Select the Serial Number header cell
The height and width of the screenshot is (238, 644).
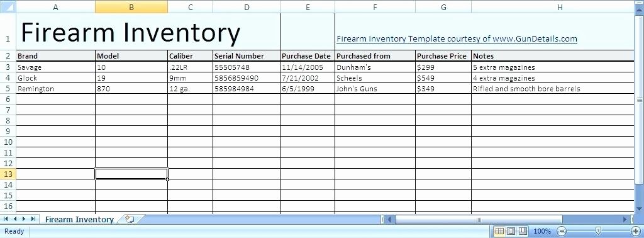(247, 56)
